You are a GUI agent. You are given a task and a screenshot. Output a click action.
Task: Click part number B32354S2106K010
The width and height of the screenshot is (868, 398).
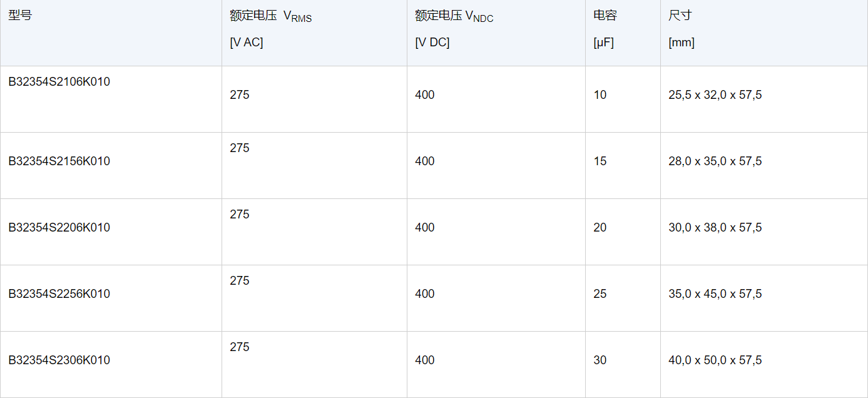[59, 81]
